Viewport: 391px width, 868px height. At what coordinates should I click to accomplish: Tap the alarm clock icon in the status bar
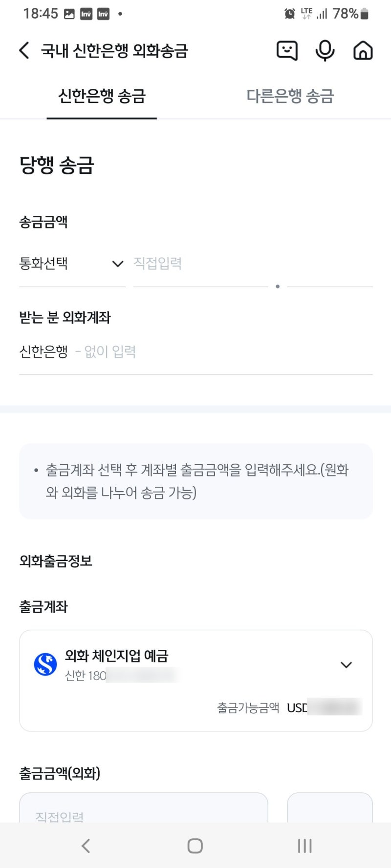click(x=289, y=14)
